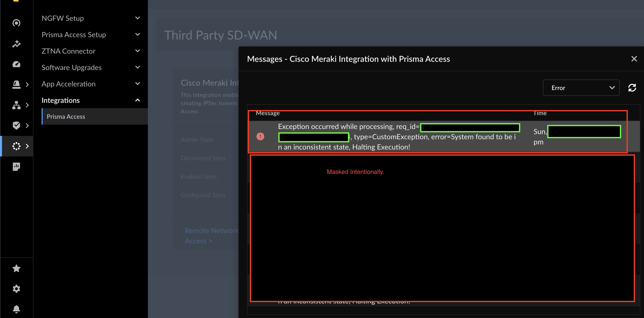Image resolution: width=644 pixels, height=318 pixels.
Task: Open the favorites star sidebar icon
Action: point(16,268)
